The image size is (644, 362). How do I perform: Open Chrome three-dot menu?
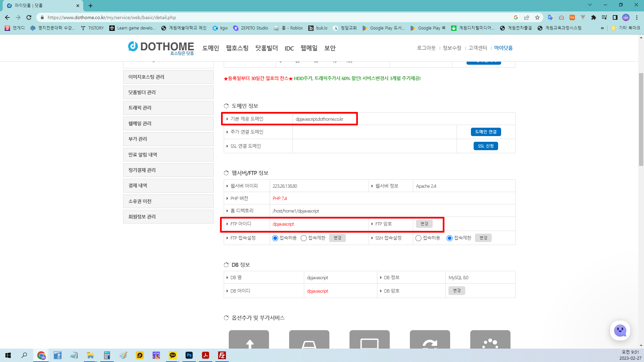pos(637,17)
